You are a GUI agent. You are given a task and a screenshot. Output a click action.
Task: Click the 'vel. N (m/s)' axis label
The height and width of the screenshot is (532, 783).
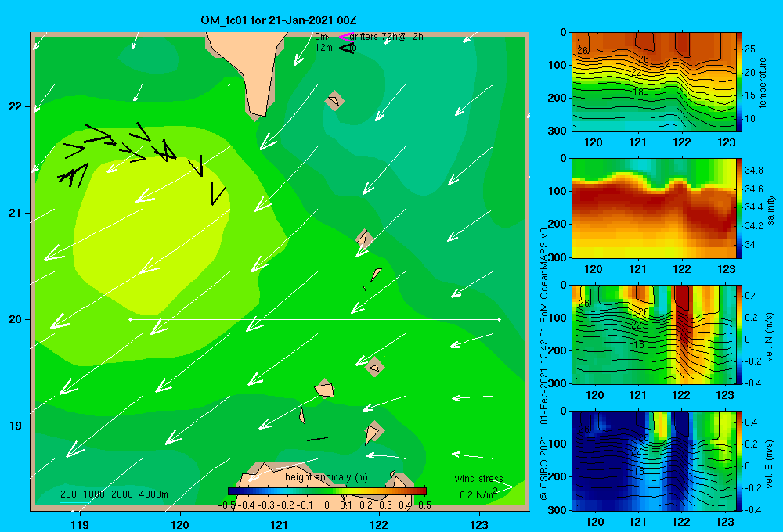[770, 337]
